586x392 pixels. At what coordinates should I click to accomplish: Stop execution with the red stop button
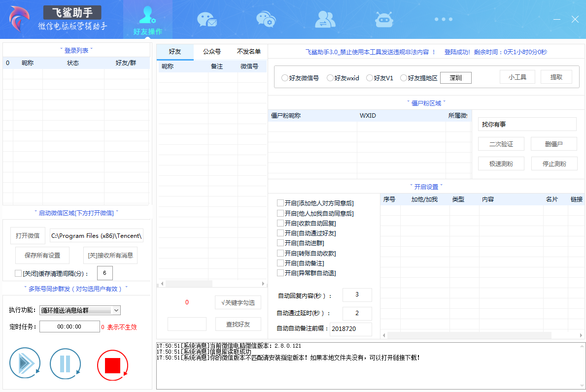pyautogui.click(x=112, y=365)
